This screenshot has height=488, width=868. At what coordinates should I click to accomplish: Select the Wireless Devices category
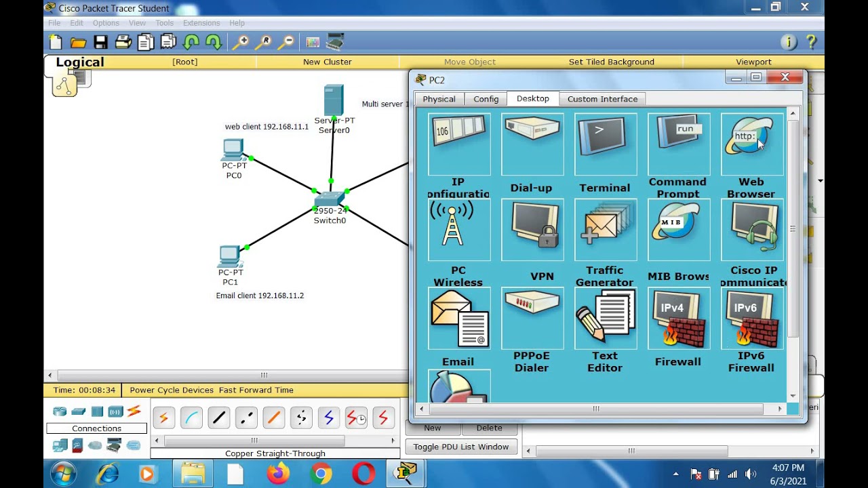pyautogui.click(x=115, y=411)
